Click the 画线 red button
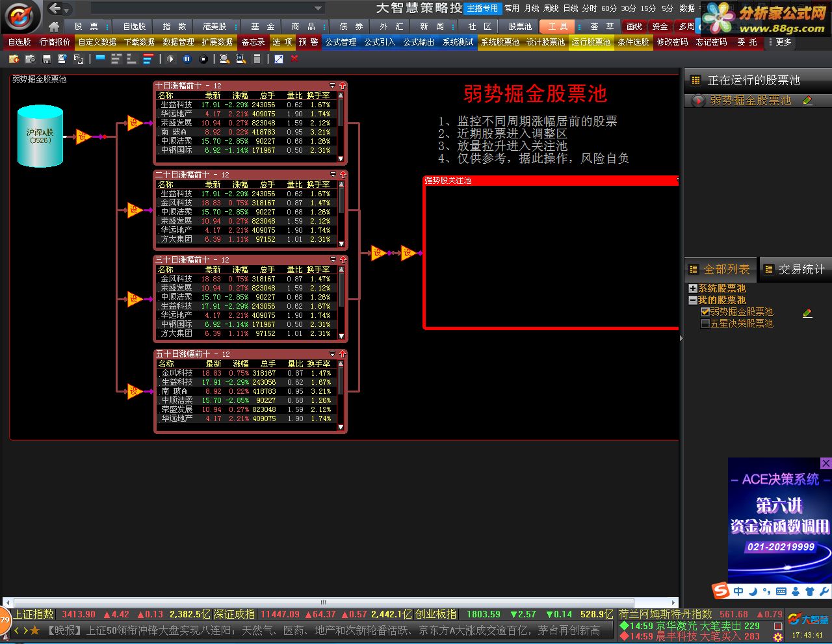Screen dimensions: 832x644 pyautogui.click(x=634, y=27)
